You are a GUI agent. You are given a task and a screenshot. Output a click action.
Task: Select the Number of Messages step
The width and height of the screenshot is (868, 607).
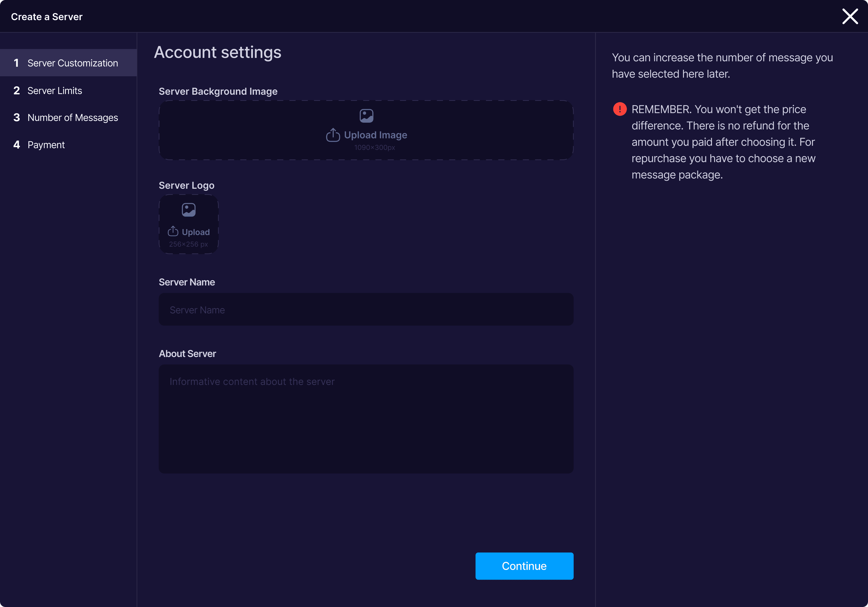pos(72,118)
